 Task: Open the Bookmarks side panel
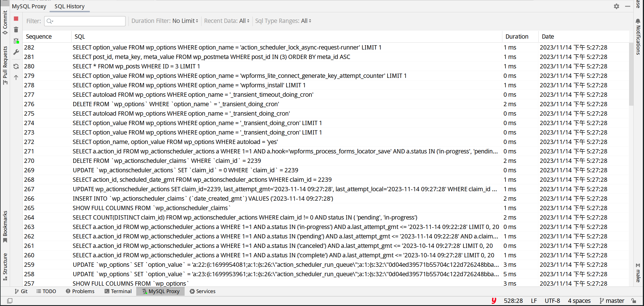(x=5, y=227)
